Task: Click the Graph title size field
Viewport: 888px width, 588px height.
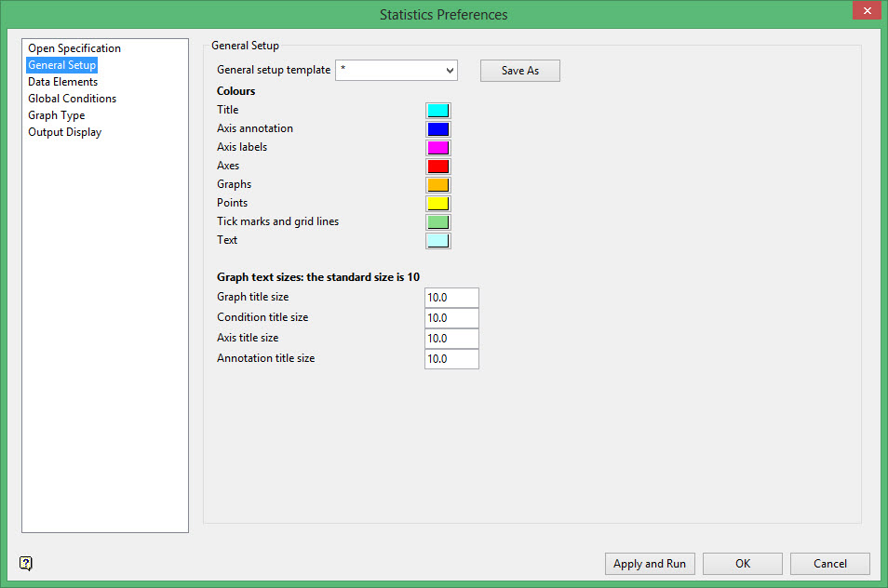Action: 451,298
